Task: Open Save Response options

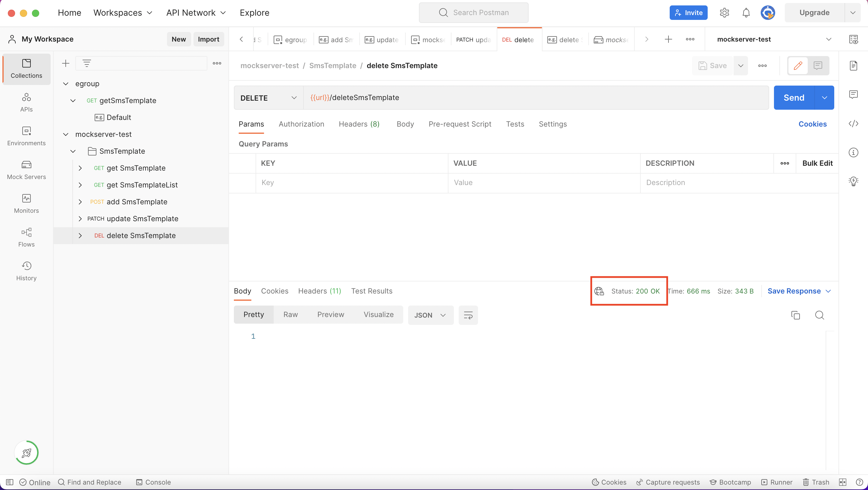Action: (829, 291)
